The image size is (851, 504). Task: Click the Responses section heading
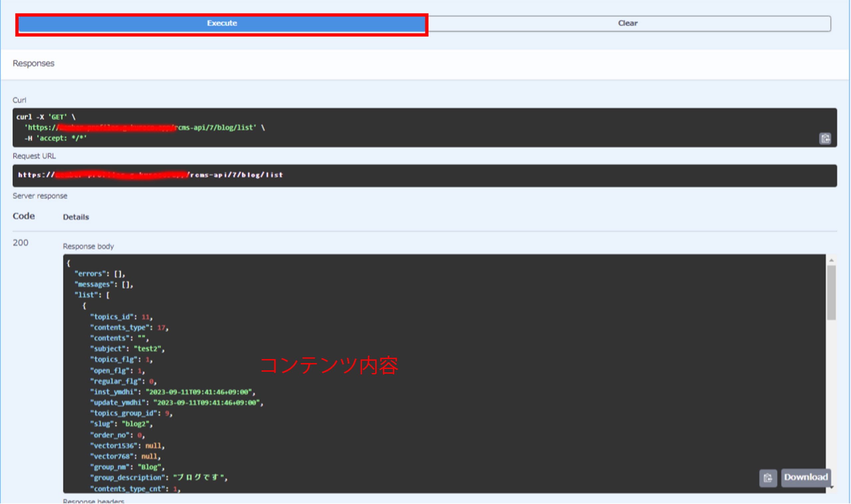(x=33, y=63)
